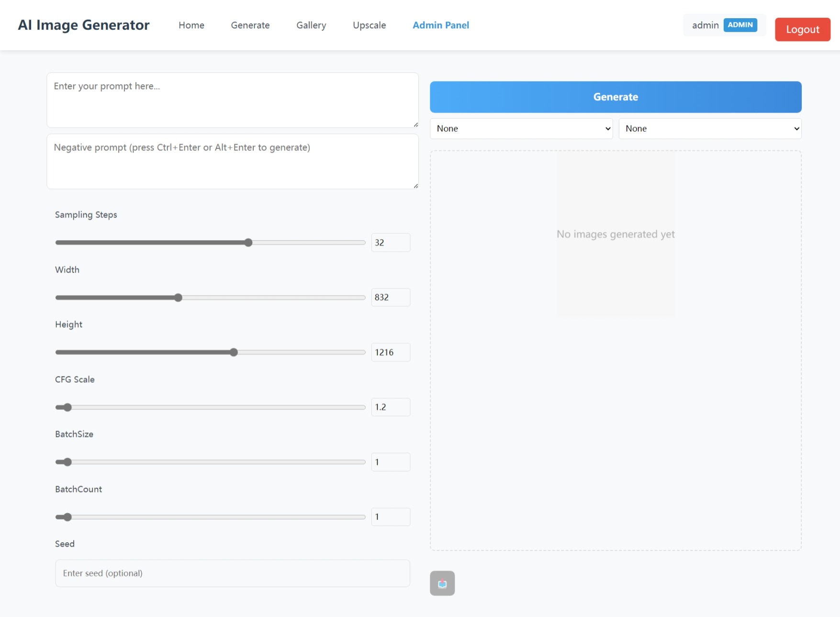The height and width of the screenshot is (617, 840).
Task: Select the Generate navigation item
Action: 250,25
